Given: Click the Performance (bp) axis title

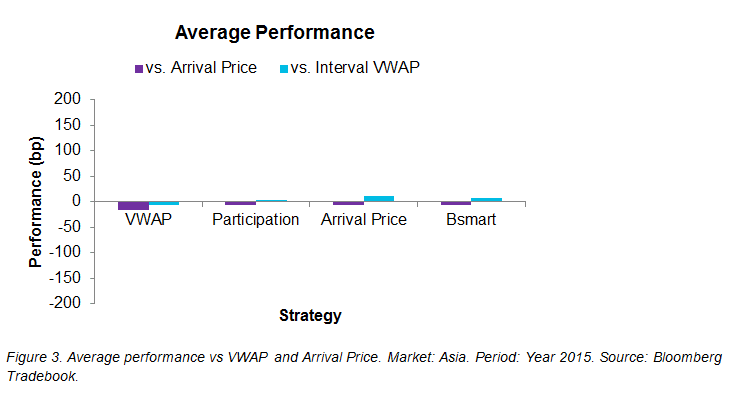Looking at the screenshot, I should (x=35, y=202).
